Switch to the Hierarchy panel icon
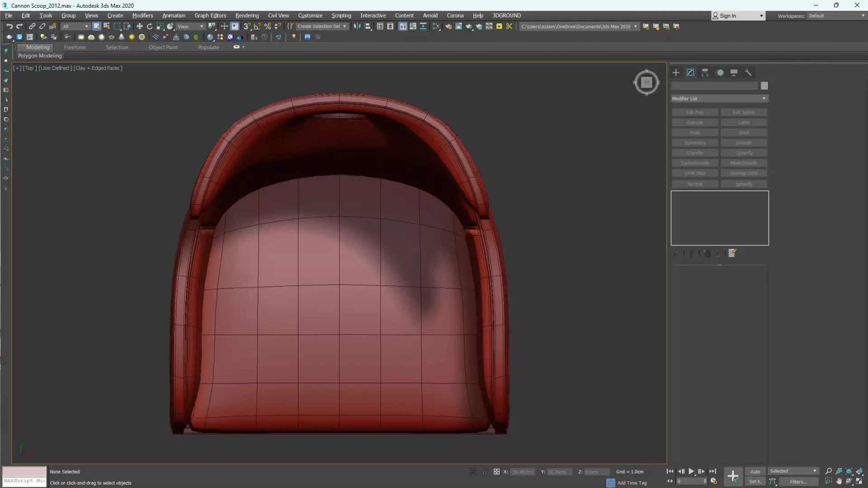 tap(705, 72)
